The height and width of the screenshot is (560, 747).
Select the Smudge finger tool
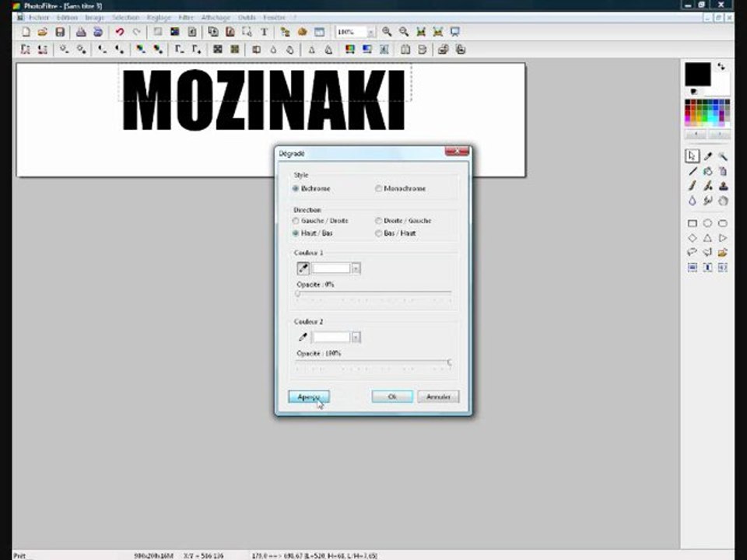tap(708, 201)
